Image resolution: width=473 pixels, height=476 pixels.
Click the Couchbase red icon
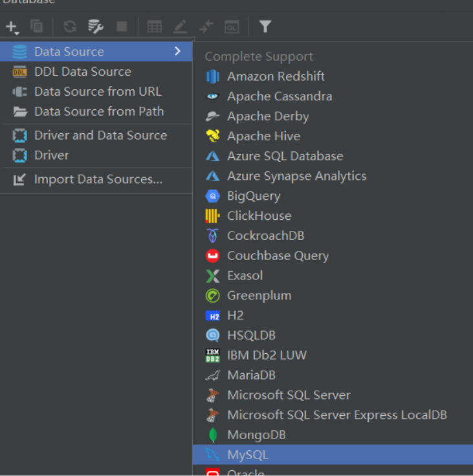click(x=213, y=256)
